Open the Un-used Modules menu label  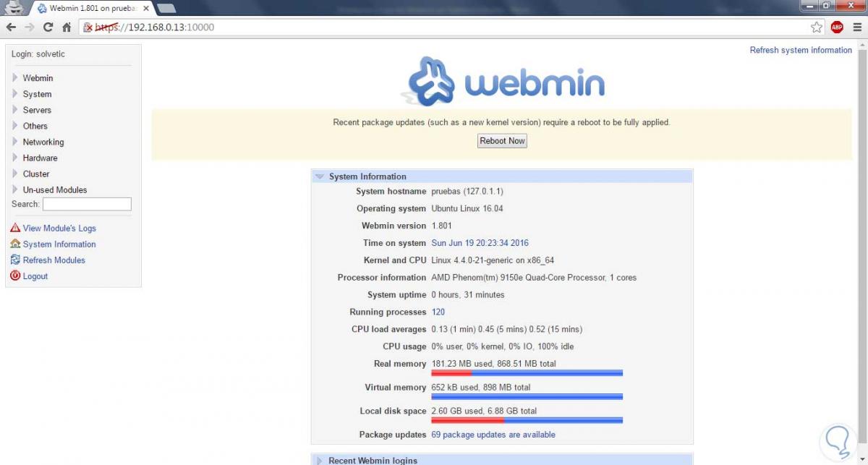55,189
